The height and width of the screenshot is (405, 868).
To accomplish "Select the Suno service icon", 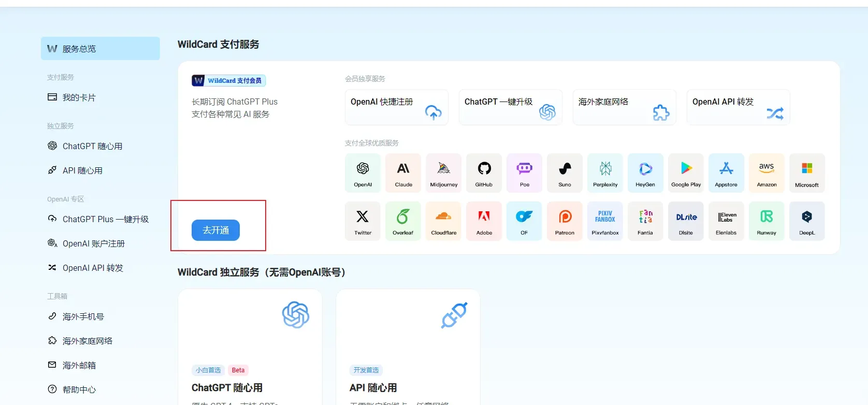I will tap(565, 173).
